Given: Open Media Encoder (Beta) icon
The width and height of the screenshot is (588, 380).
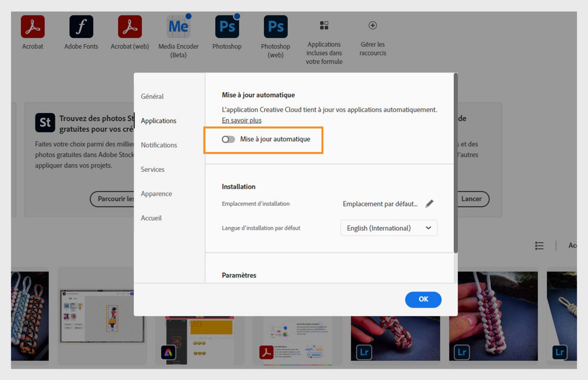Looking at the screenshot, I should 178,27.
